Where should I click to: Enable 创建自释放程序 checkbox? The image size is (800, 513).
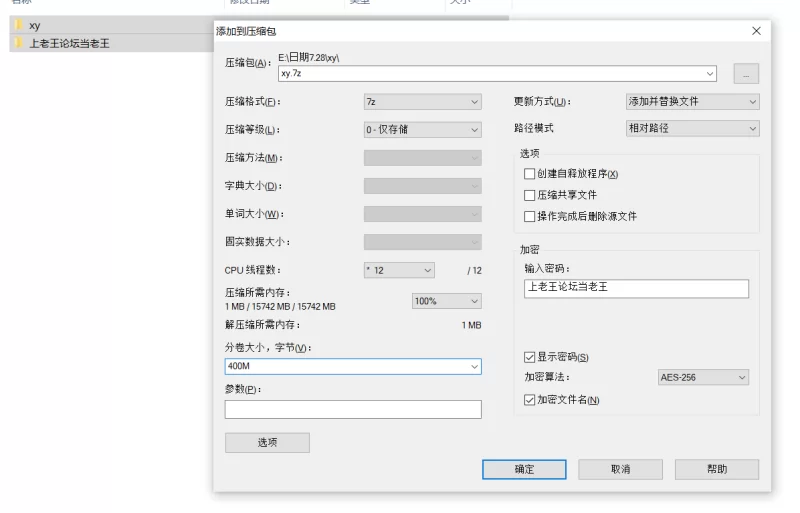(530, 174)
